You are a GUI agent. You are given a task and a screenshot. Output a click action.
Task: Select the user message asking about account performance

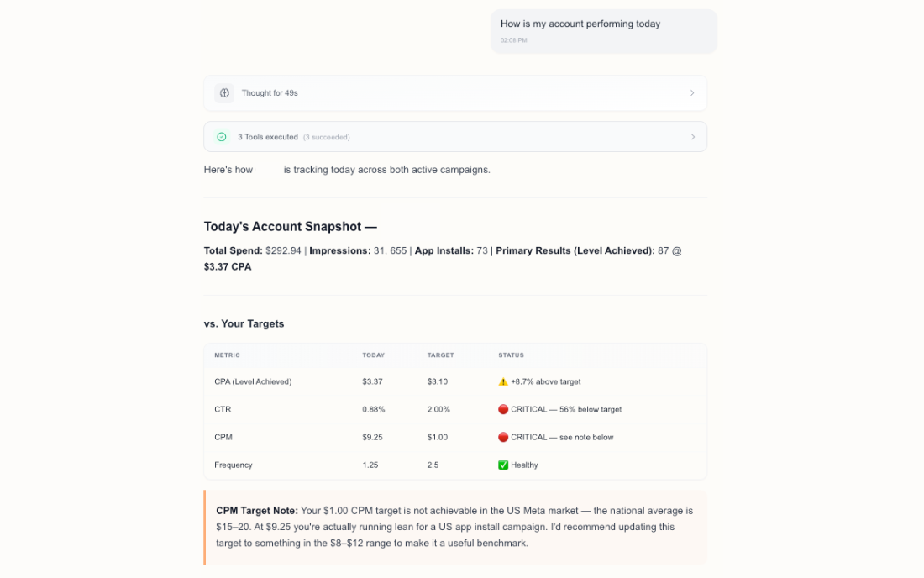580,24
